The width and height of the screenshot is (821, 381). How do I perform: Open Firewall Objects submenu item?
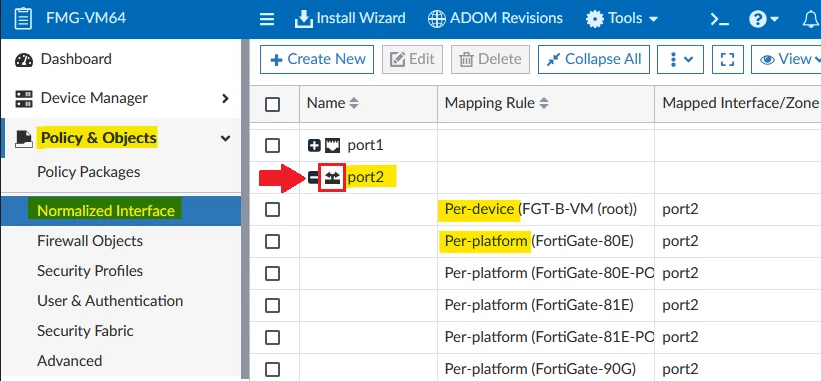[90, 241]
